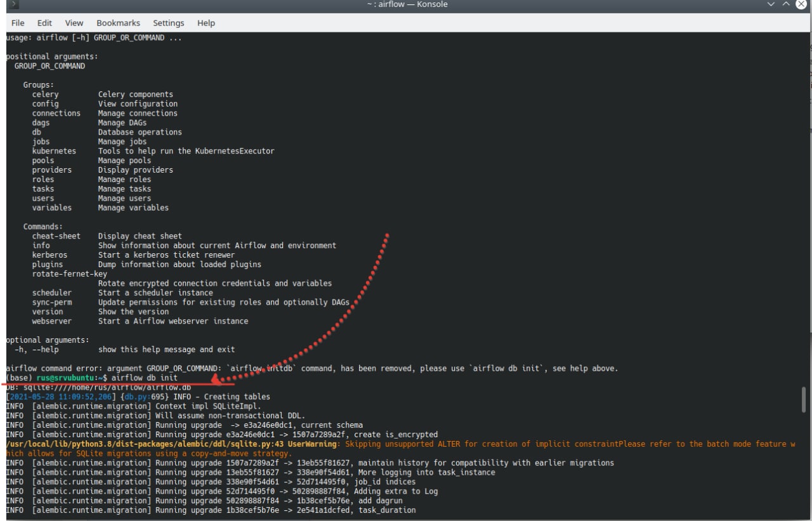Click the 'kerberos' command name
This screenshot has width=812, height=521.
pos(49,254)
